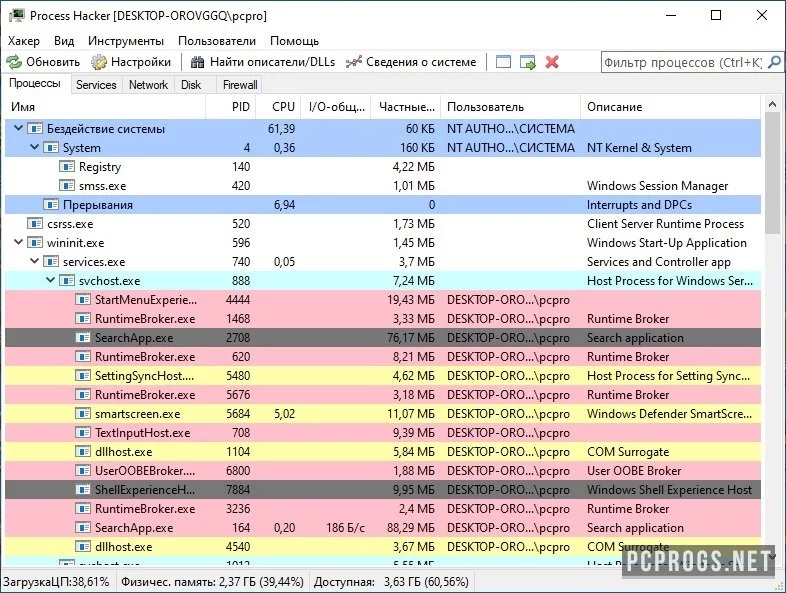Collapse the wininit.exe tree node
This screenshot has height=593, width=786.
click(19, 242)
